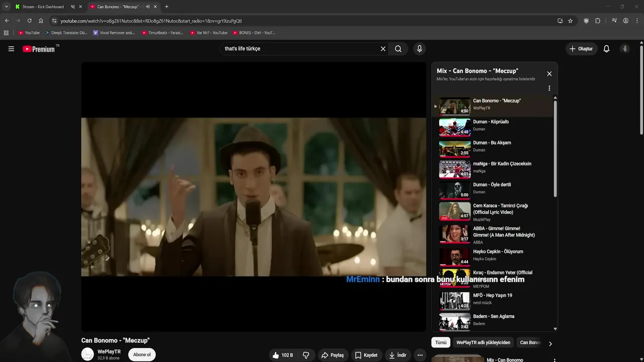Open Duman - Öyle dertli title

coord(492,185)
